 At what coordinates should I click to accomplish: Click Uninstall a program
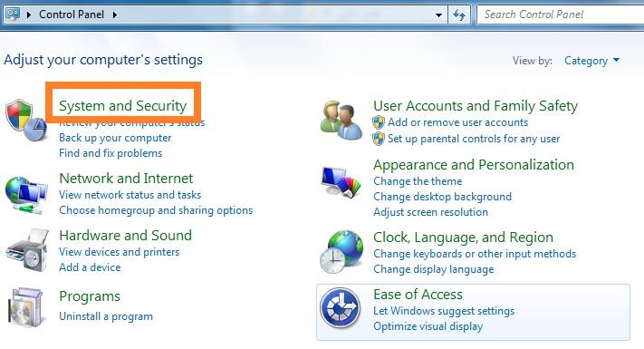coord(106,316)
